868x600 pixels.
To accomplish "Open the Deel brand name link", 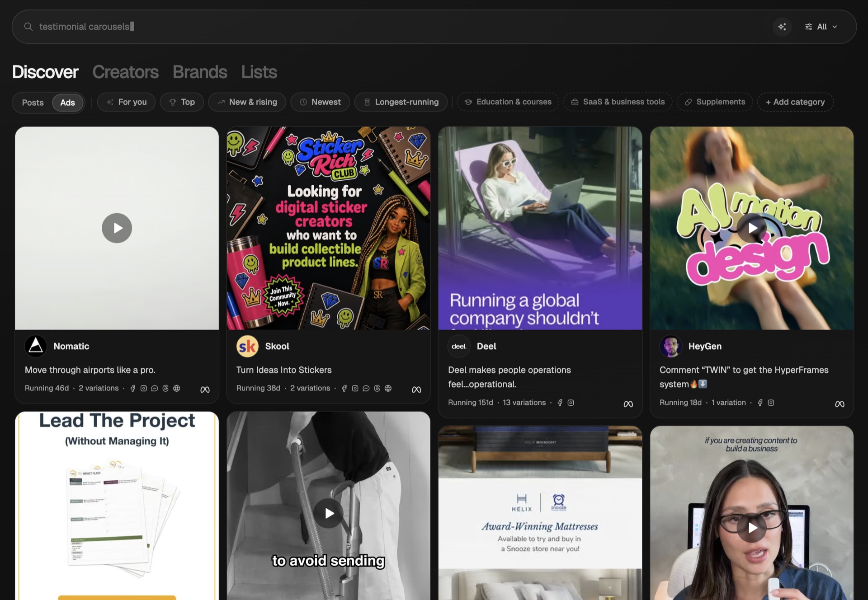I will [x=486, y=347].
